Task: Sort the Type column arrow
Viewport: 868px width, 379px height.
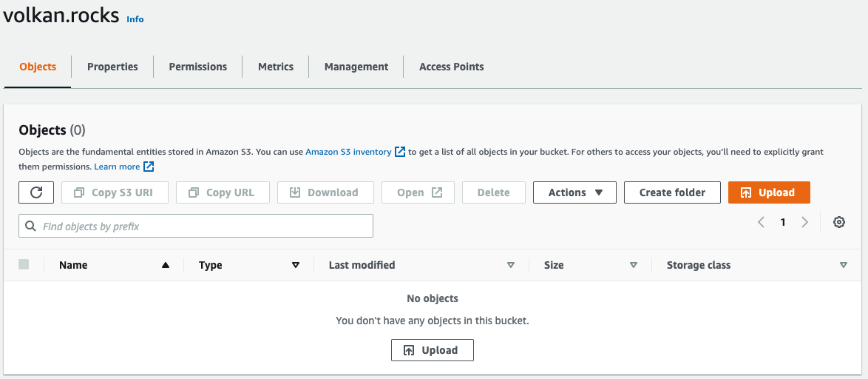Action: point(296,265)
